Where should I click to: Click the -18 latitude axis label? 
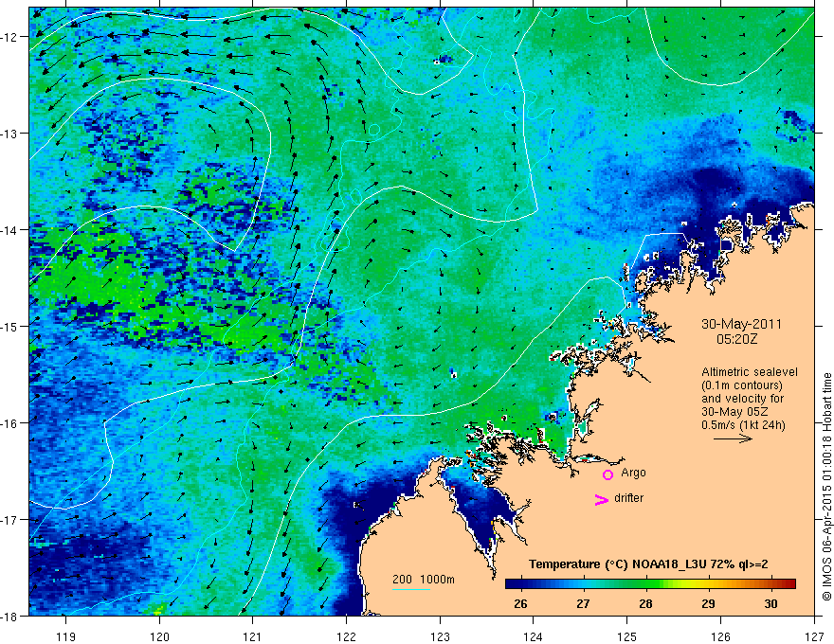[11, 616]
